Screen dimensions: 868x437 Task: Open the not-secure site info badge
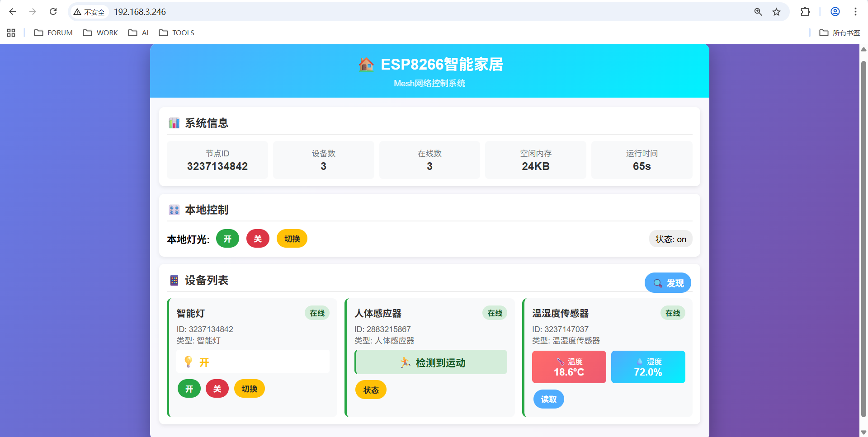point(90,12)
